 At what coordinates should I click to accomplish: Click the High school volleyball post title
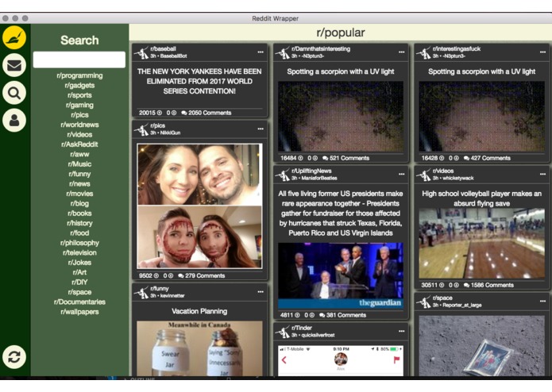(x=481, y=198)
